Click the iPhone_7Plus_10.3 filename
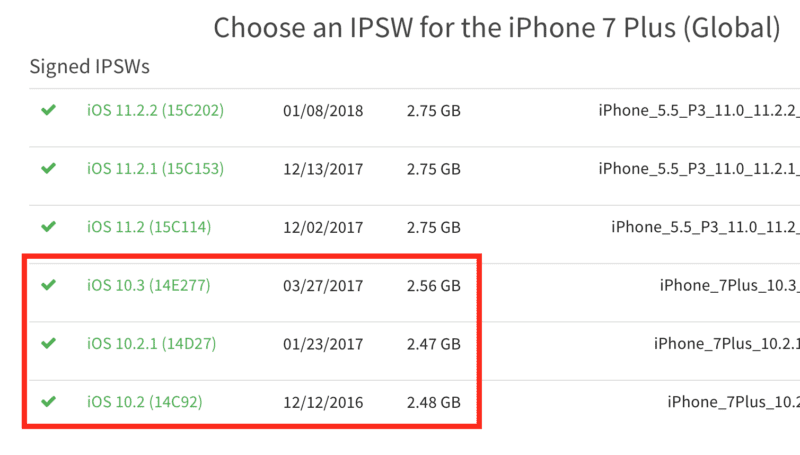Screen dimensions: 800x455 coord(730,286)
